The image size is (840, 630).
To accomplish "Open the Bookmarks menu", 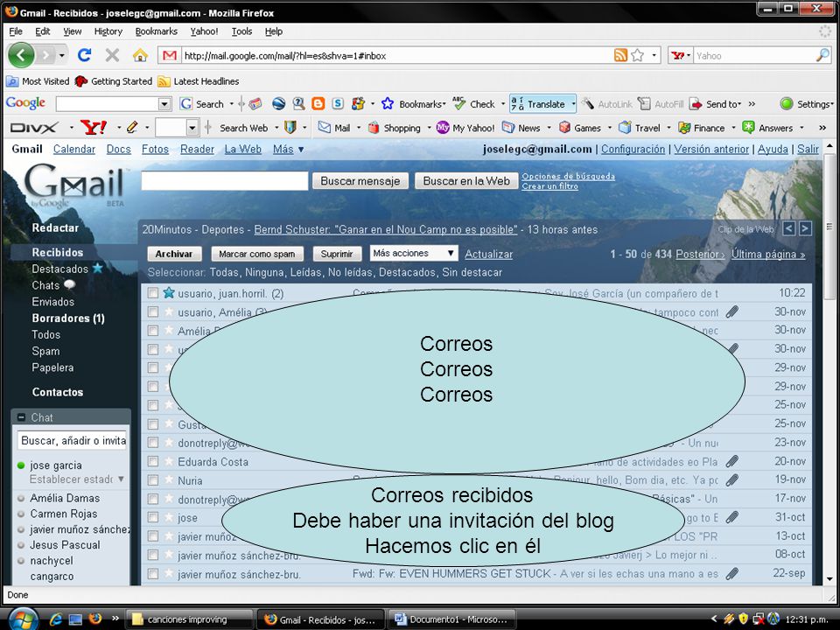I will (x=156, y=31).
